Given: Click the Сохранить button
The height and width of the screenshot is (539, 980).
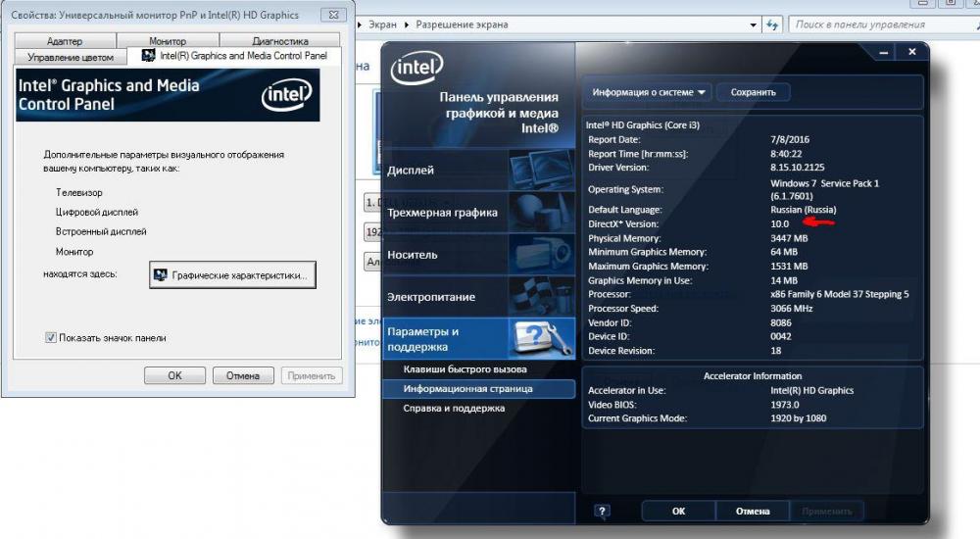Looking at the screenshot, I should coord(753,92).
